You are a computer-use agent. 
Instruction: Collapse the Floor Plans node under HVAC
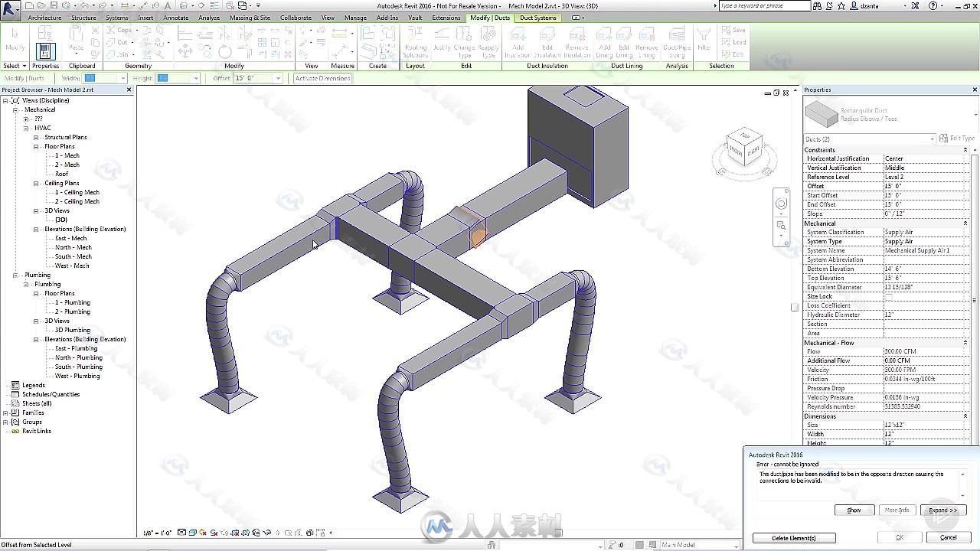tap(36, 146)
